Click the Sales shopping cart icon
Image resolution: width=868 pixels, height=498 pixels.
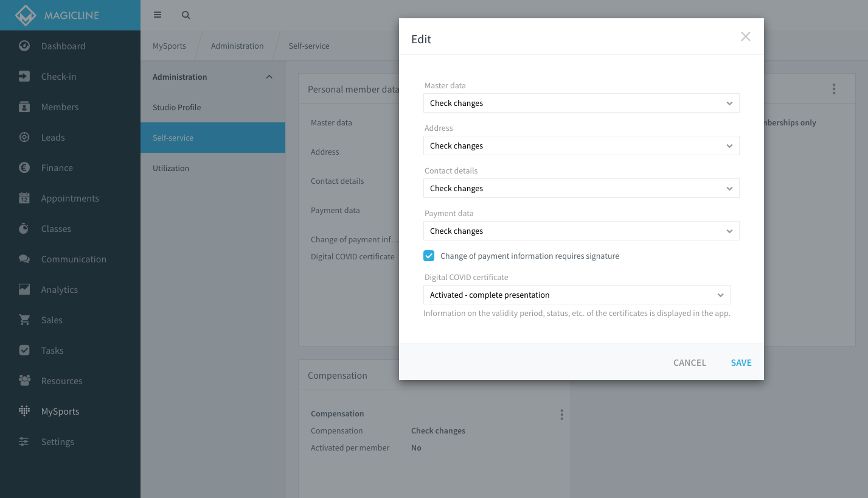pos(24,320)
